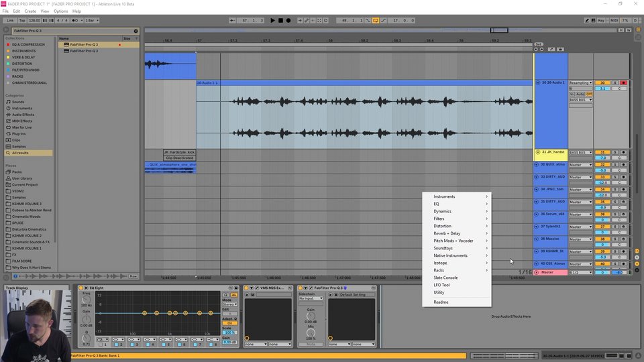The image size is (644, 362).
Task: Click the Link button
Action: pos(10,20)
